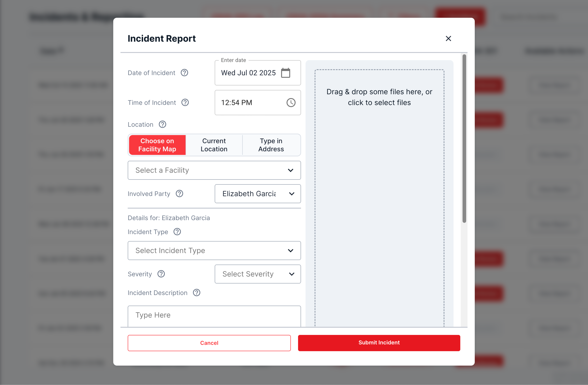Expand the Select Incident Type dropdown
Screen dimensions: 588x385
[214, 250]
